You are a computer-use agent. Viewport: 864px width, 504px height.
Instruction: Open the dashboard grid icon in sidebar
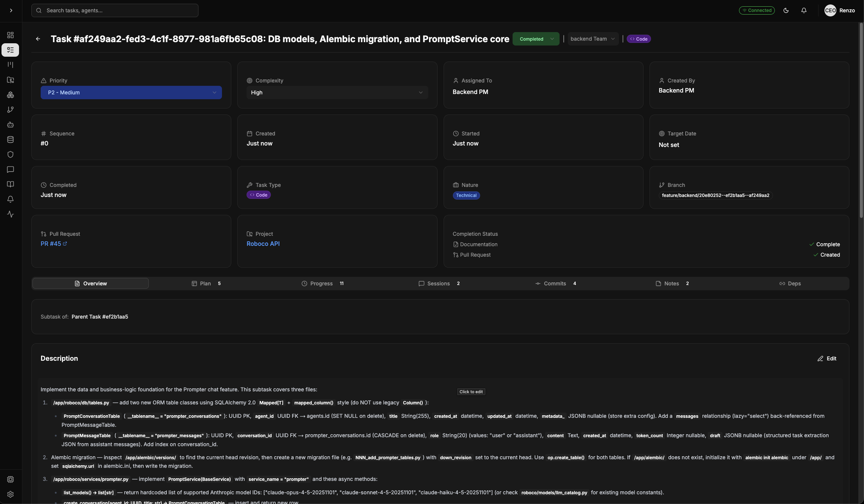pos(10,35)
